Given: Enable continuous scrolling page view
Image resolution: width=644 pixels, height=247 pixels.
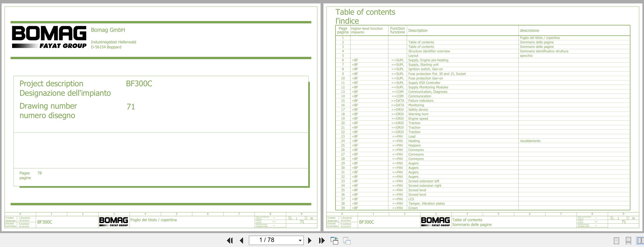Looking at the screenshot, I should 628,240.
